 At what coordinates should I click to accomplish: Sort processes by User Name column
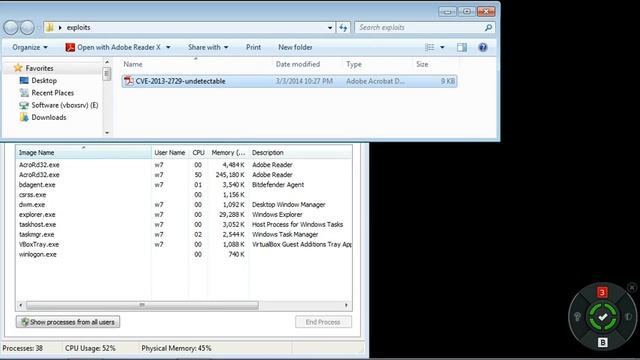pyautogui.click(x=170, y=152)
